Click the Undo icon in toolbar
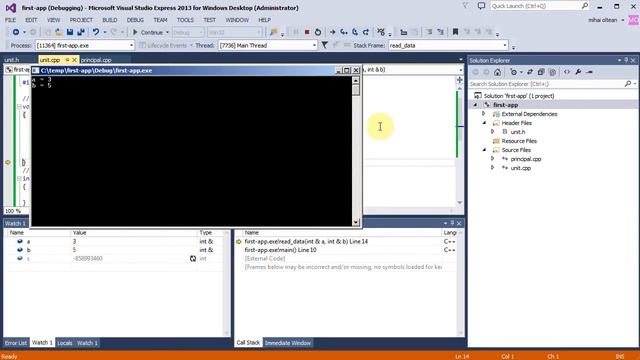The width and height of the screenshot is (640, 360). [96, 32]
